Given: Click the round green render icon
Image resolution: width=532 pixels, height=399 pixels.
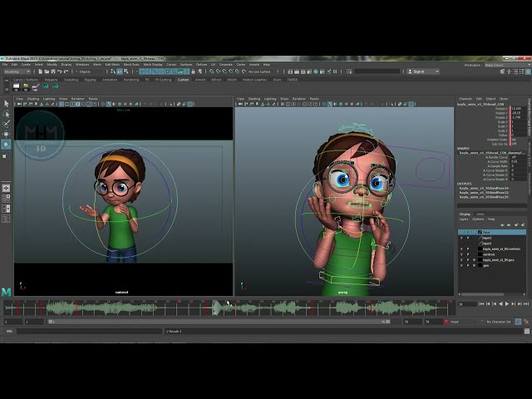Looking at the screenshot, I should [x=316, y=71].
